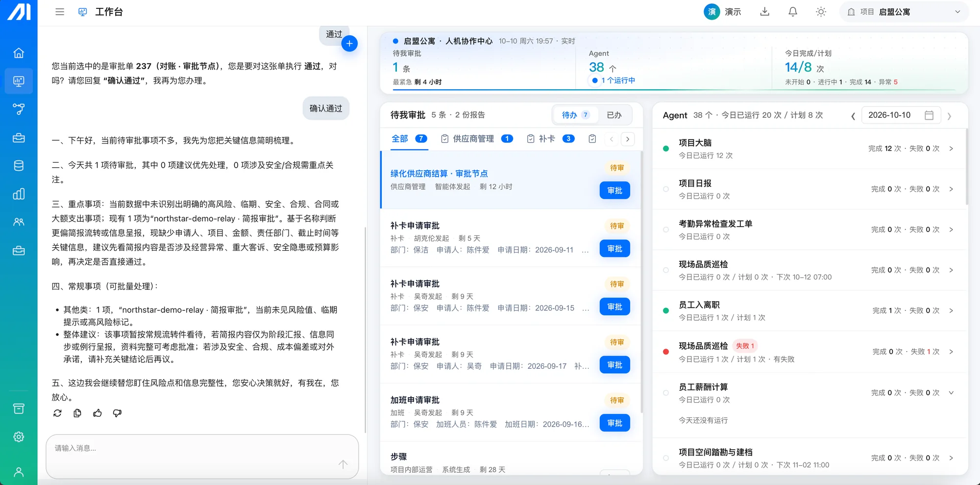Open the bar chart sidebar icon
The height and width of the screenshot is (485, 980).
(x=19, y=194)
